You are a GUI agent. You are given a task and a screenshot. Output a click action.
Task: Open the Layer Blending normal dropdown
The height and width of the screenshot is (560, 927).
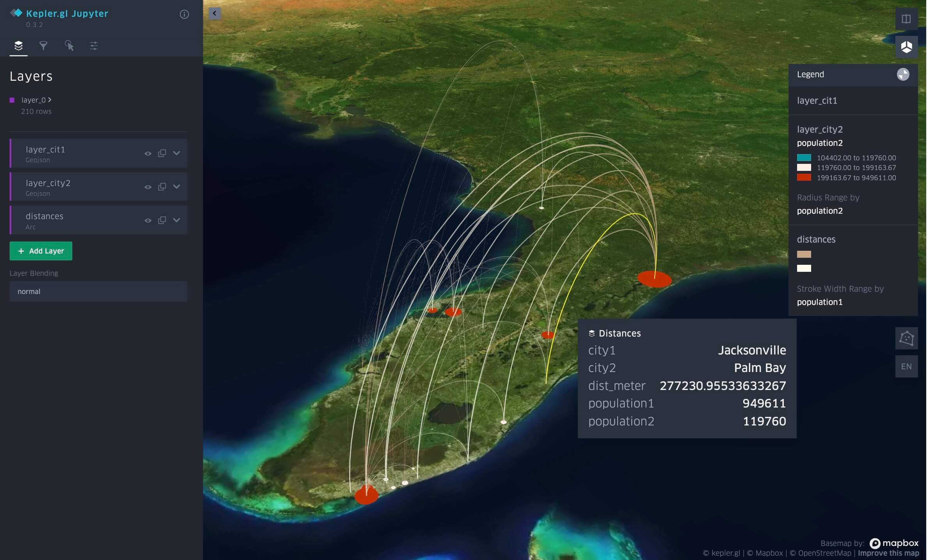click(x=98, y=291)
